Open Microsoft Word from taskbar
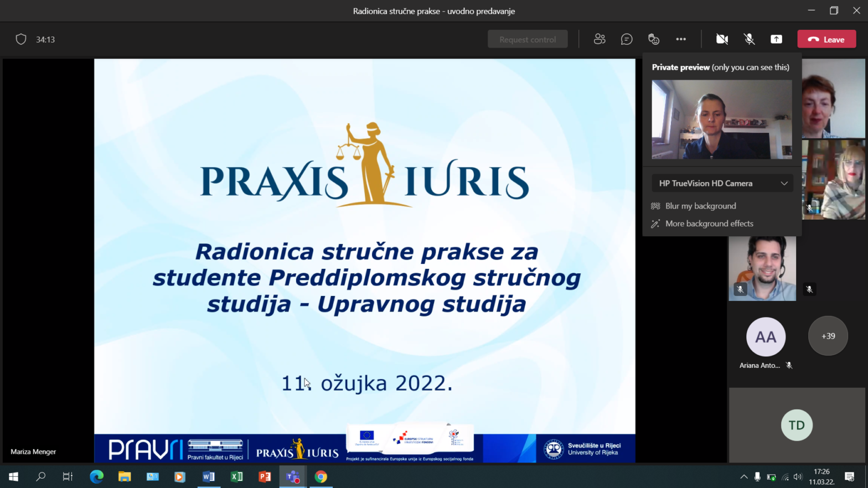Screen dimensions: 868x488 (x=209, y=476)
